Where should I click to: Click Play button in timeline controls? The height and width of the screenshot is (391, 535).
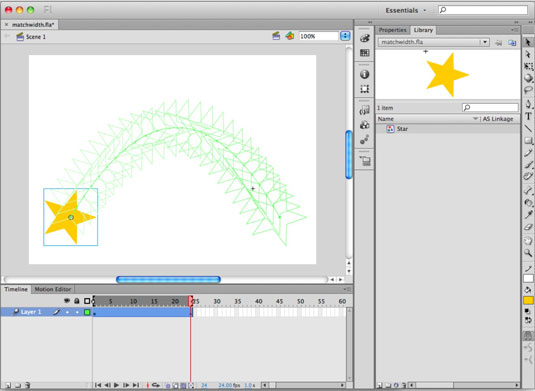point(116,385)
